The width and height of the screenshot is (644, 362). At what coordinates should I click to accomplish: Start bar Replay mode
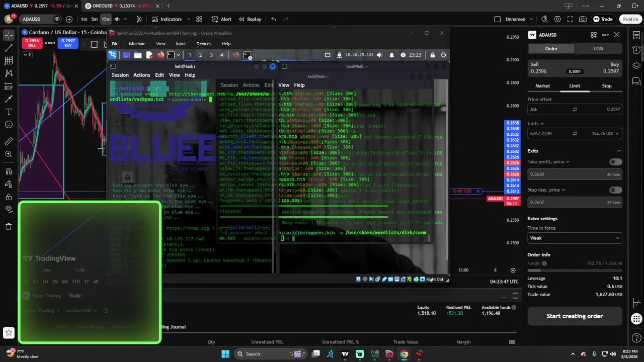[250, 19]
